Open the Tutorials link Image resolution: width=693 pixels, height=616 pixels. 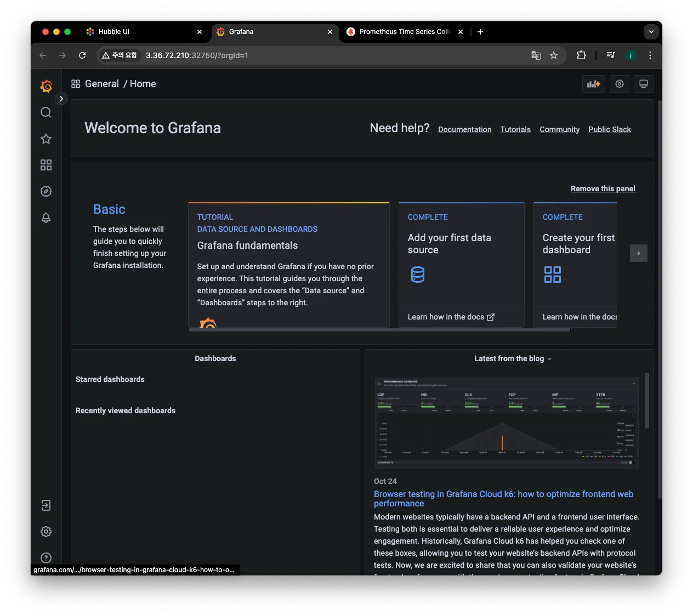(x=515, y=129)
